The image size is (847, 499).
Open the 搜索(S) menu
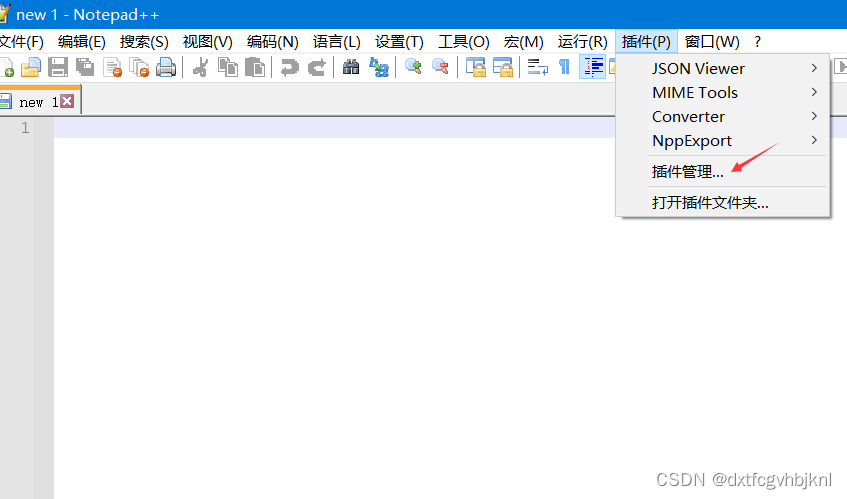144,42
